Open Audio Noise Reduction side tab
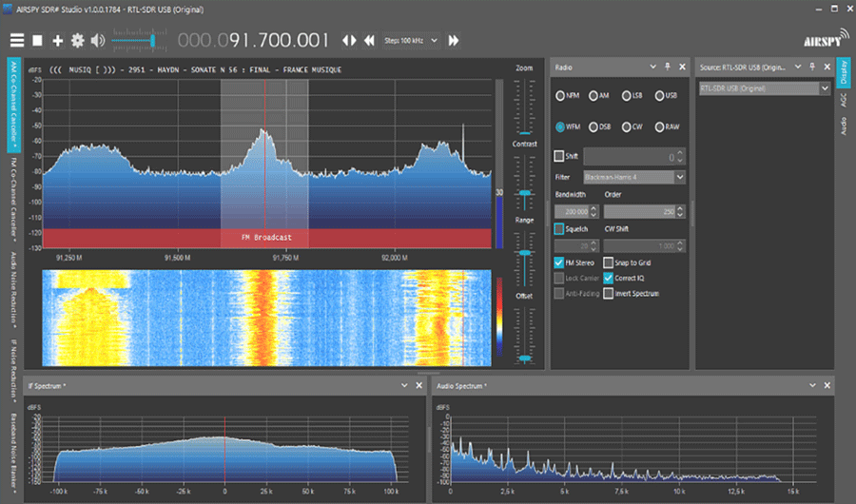856x504 pixels. tap(14, 290)
